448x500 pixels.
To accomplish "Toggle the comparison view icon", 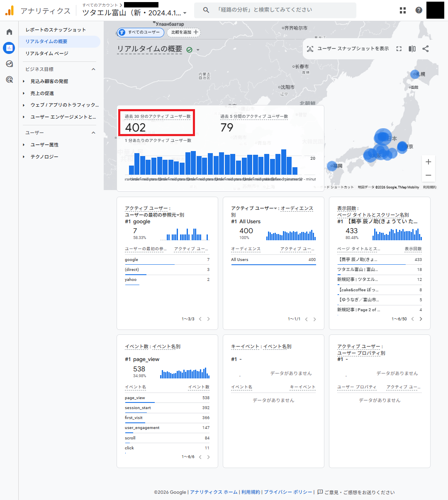I will coord(412,49).
